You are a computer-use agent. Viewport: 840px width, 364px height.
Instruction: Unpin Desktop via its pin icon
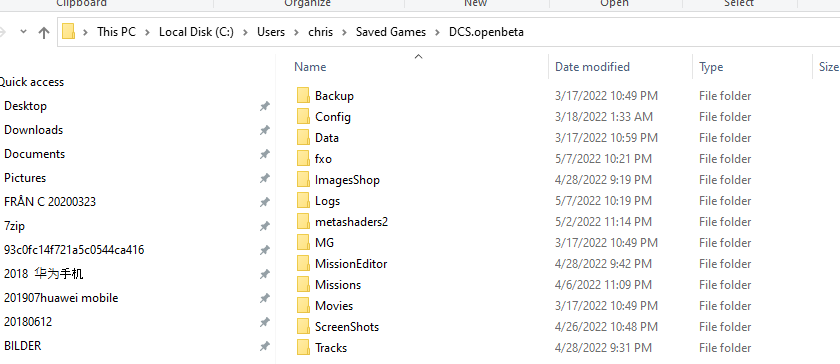265,106
